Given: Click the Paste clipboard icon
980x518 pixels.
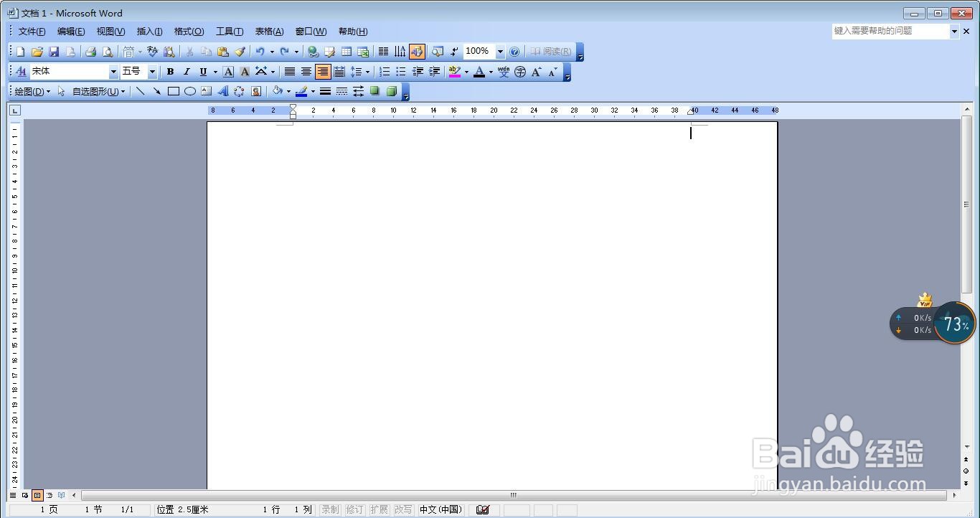Looking at the screenshot, I should click(x=223, y=52).
